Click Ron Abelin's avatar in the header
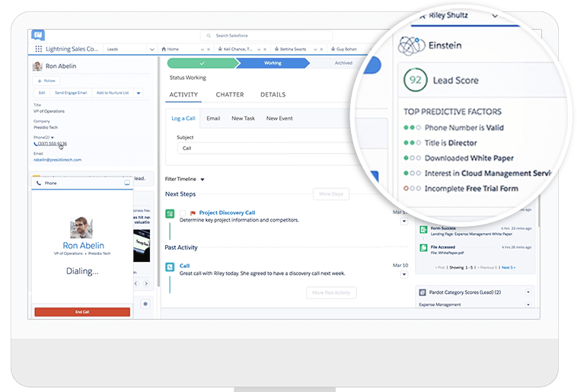Viewport: 577px width, 392px height. (x=37, y=66)
